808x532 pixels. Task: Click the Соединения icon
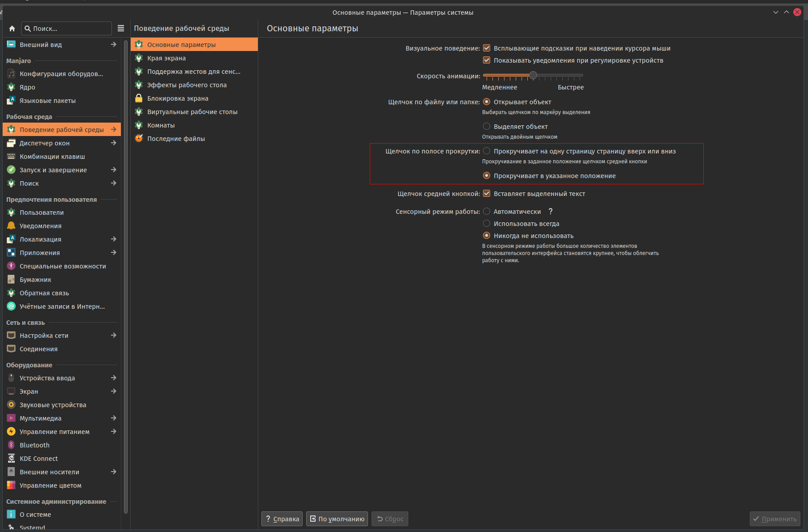(x=11, y=349)
